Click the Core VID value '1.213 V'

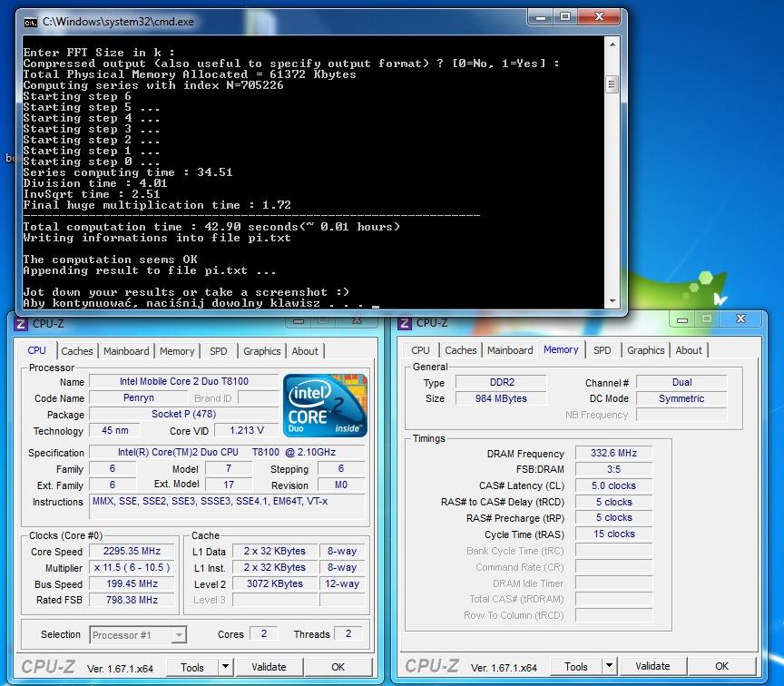point(247,430)
